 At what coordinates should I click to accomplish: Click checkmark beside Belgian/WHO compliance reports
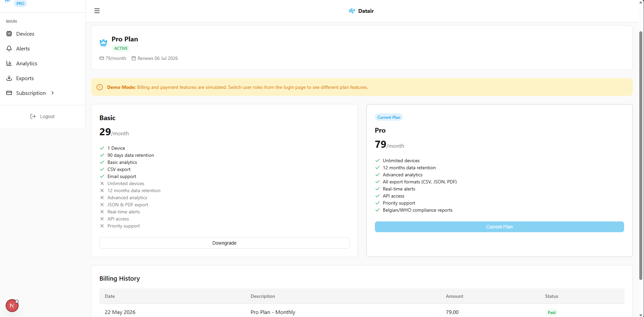(x=378, y=210)
